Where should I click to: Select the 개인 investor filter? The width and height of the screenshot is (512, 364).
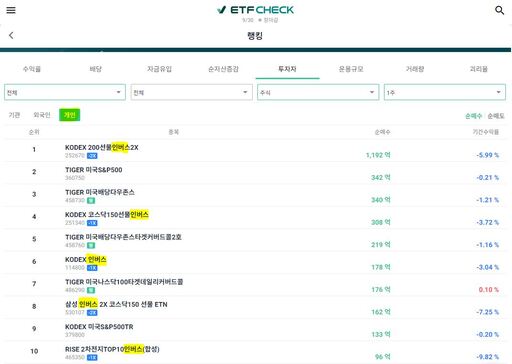(x=70, y=115)
